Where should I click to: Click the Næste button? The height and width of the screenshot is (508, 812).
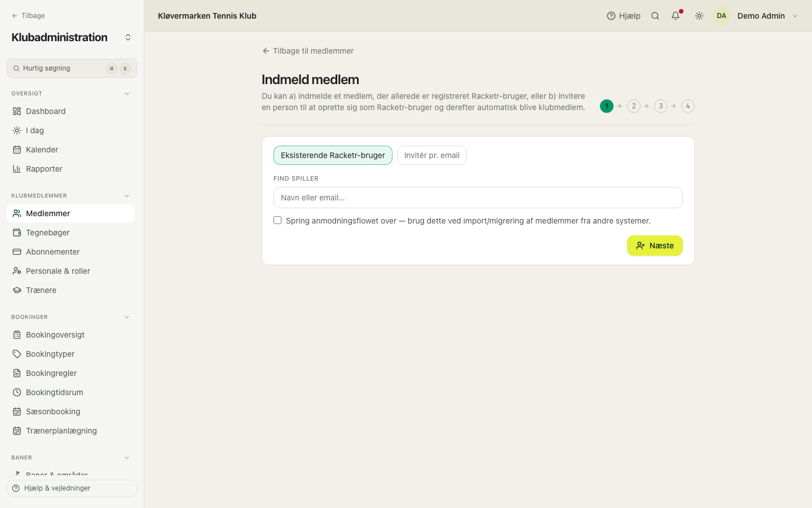tap(655, 246)
